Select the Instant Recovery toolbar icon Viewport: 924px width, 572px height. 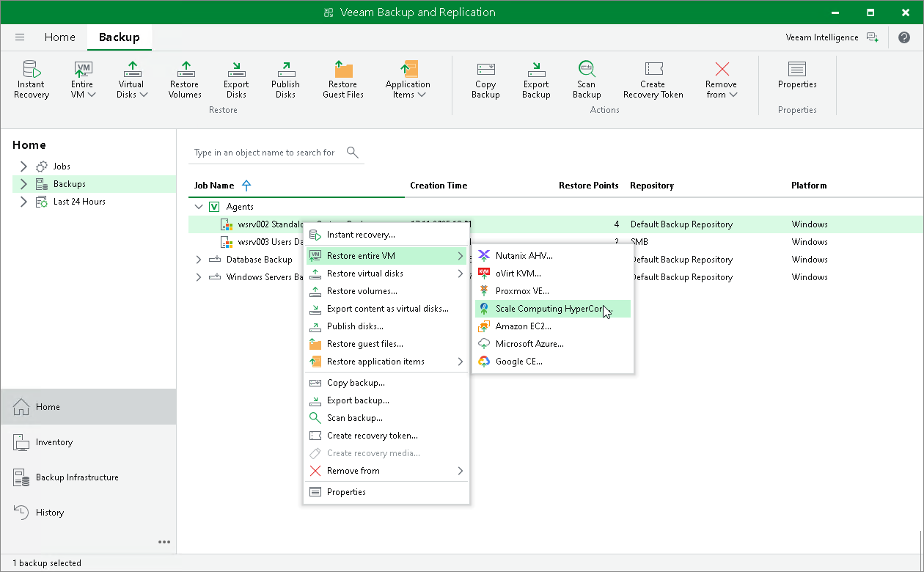[31, 78]
